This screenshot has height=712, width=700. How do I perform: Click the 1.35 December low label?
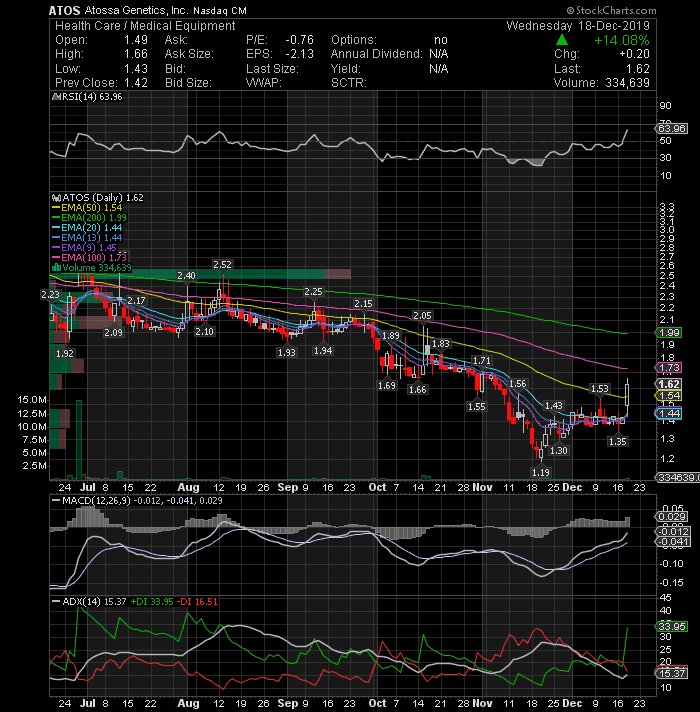(618, 441)
